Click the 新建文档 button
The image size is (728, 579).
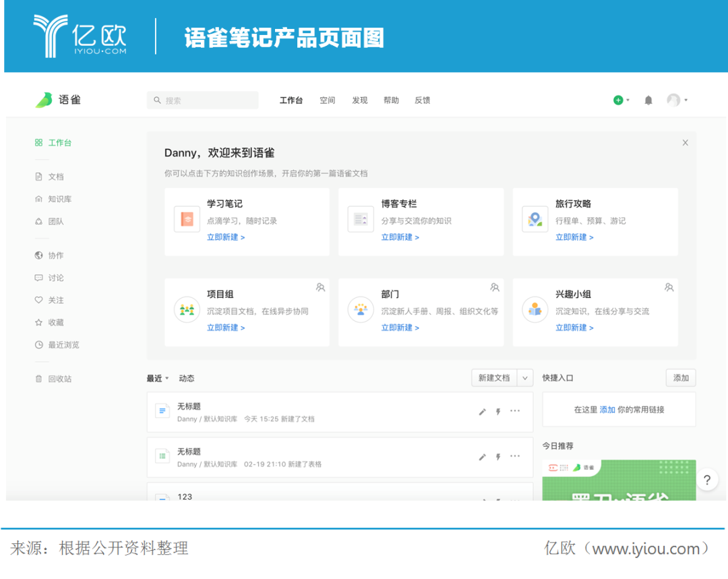pyautogui.click(x=494, y=378)
